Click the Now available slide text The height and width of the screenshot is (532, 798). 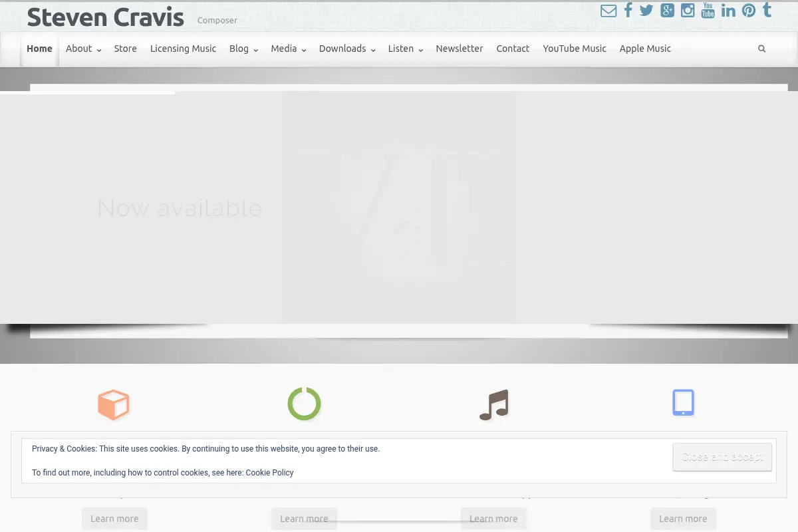pos(180,208)
